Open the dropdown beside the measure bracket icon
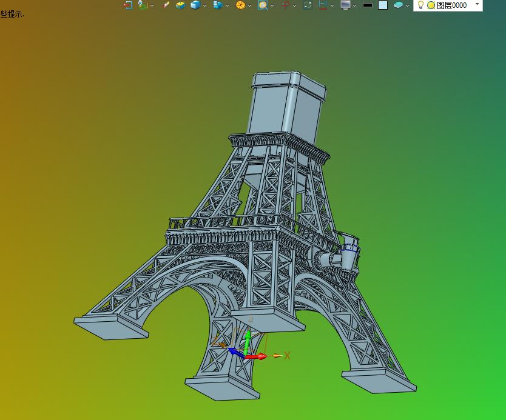 (332, 5)
